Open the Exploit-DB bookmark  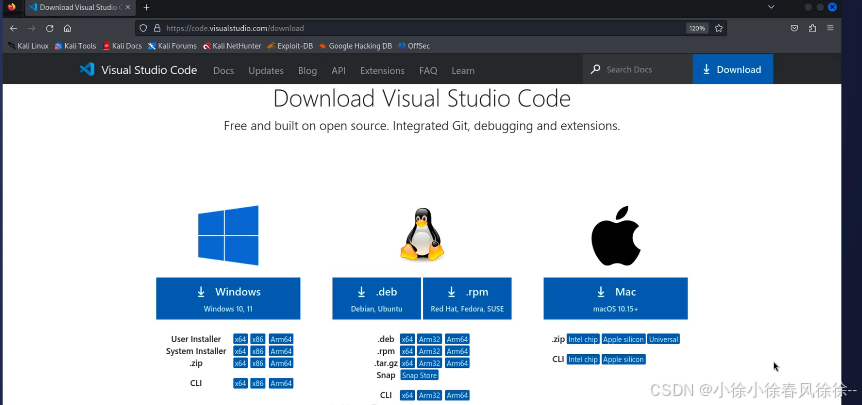click(289, 45)
